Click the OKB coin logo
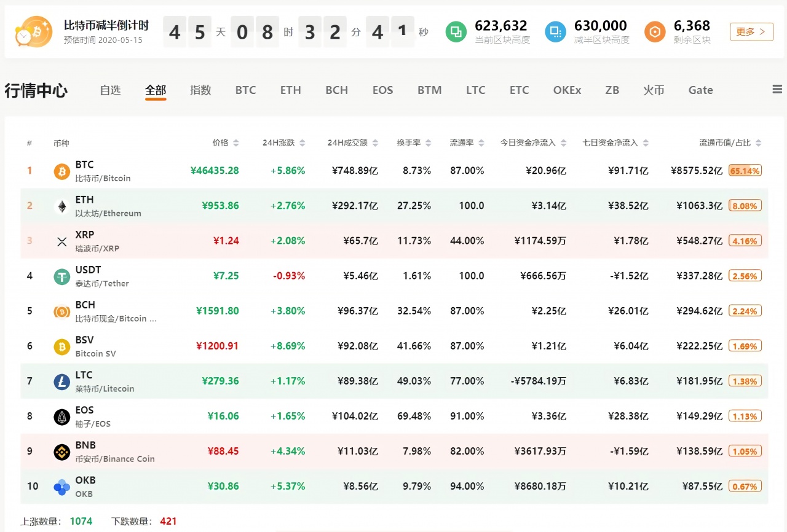The height and width of the screenshot is (532, 787). [61, 487]
